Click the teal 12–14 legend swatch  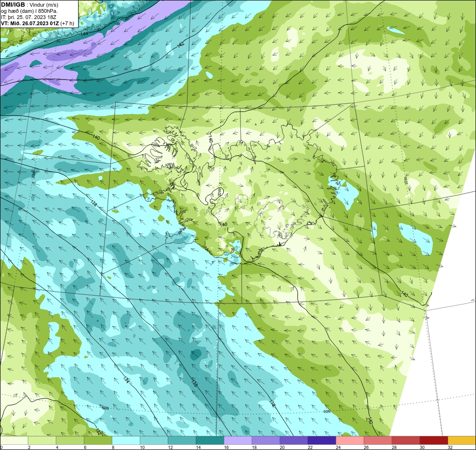click(x=182, y=440)
